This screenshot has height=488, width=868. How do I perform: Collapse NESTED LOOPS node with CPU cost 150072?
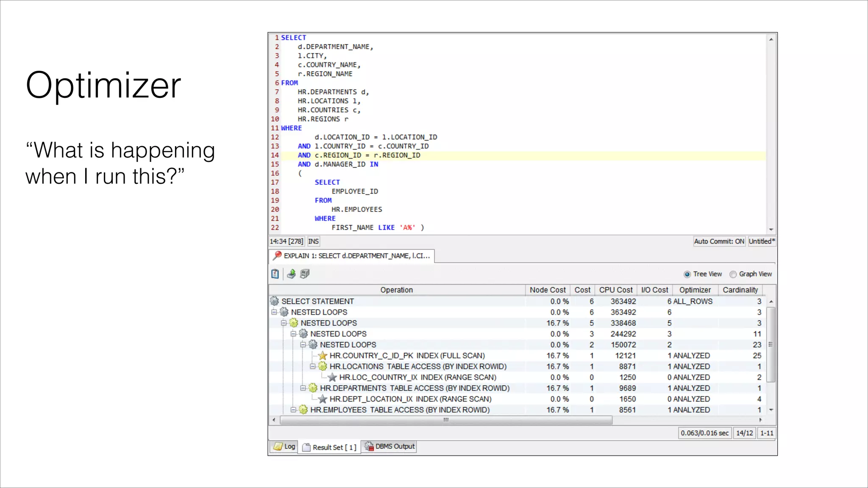click(x=303, y=344)
